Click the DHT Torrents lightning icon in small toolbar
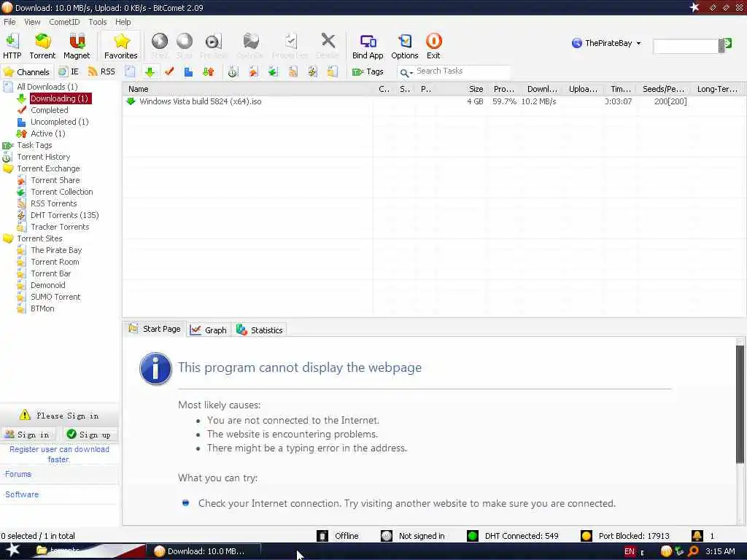 [312, 72]
